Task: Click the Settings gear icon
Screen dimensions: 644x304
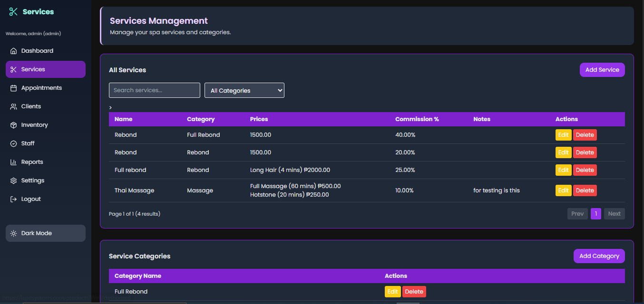Action: tap(13, 180)
